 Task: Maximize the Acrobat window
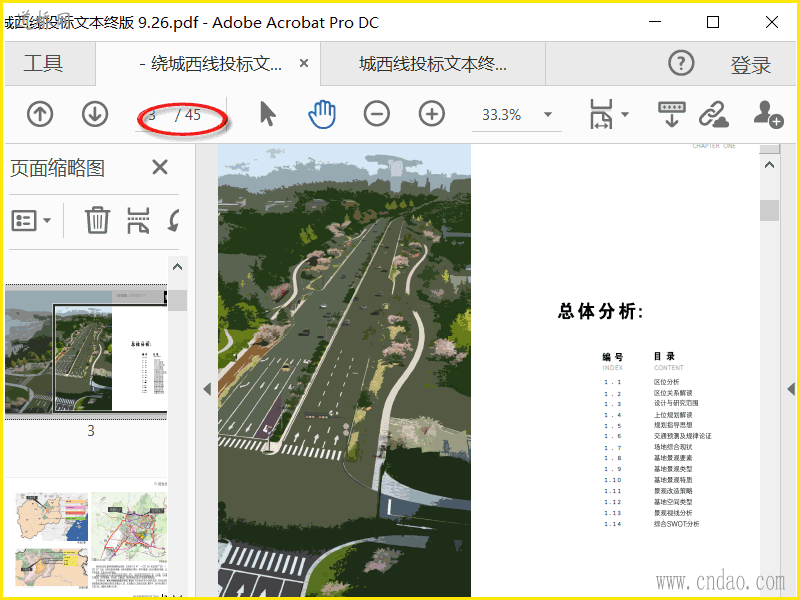click(x=713, y=22)
